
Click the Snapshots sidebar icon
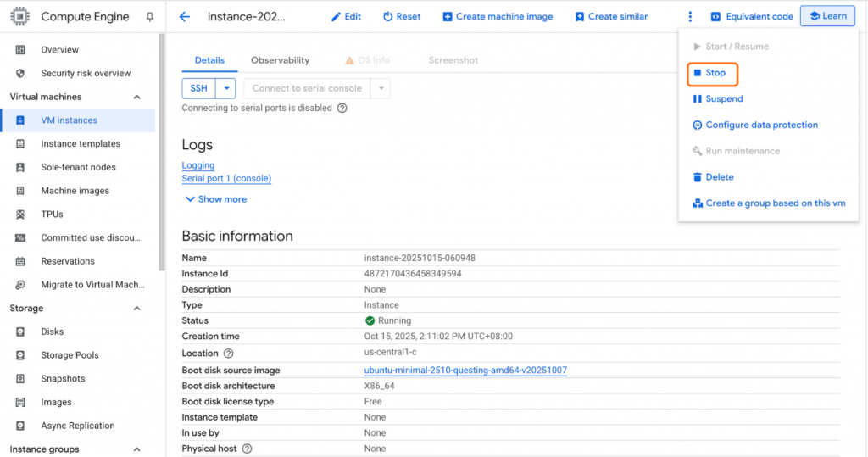pos(20,379)
